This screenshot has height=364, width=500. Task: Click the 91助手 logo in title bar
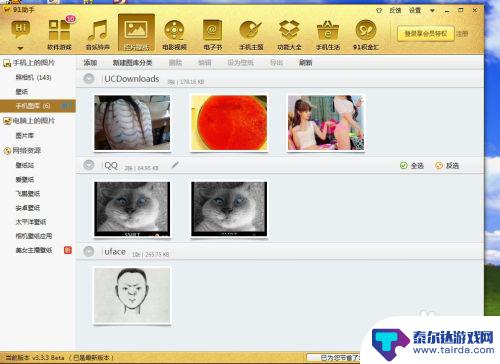[7, 9]
